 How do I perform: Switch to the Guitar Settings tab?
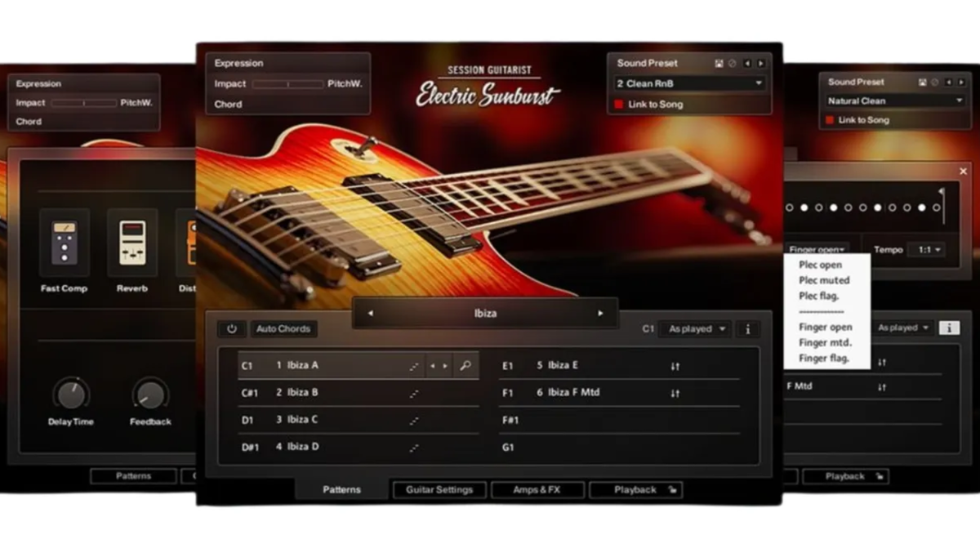click(439, 490)
